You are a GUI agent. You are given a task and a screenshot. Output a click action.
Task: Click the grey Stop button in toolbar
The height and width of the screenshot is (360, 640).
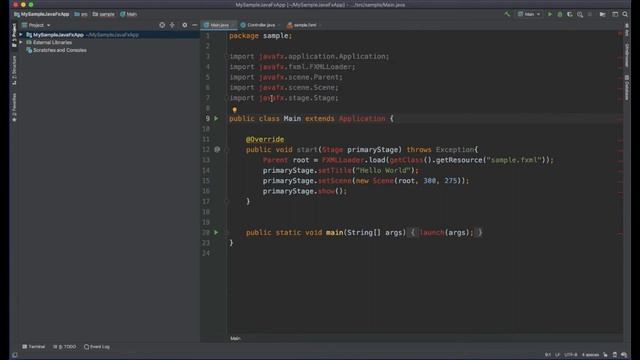point(590,14)
